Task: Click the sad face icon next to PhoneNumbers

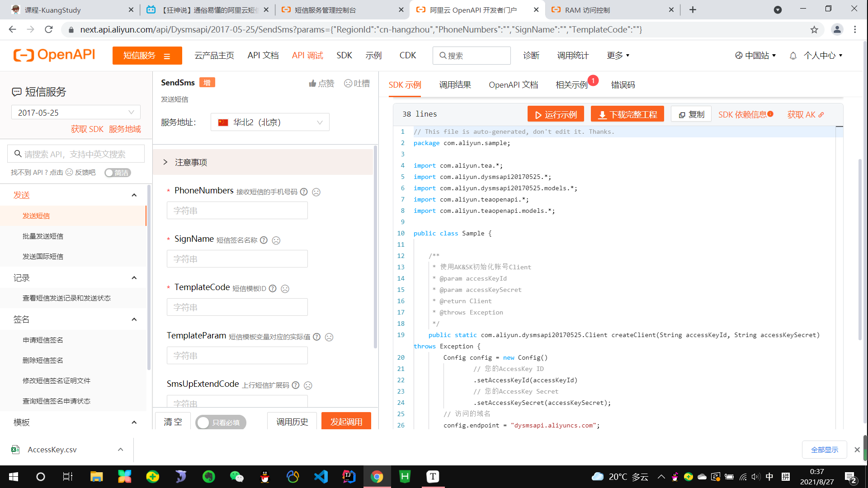Action: (x=316, y=192)
